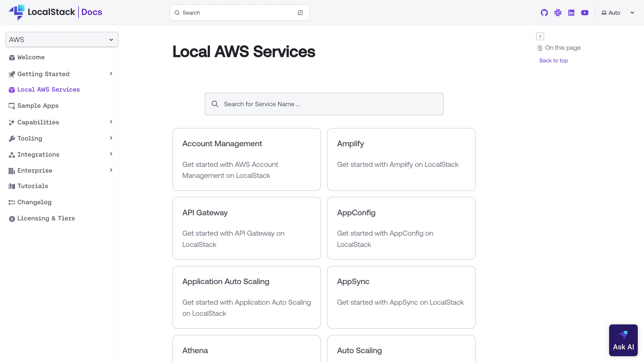Click the Search for Service Name field
This screenshot has width=644, height=362.
(x=324, y=104)
